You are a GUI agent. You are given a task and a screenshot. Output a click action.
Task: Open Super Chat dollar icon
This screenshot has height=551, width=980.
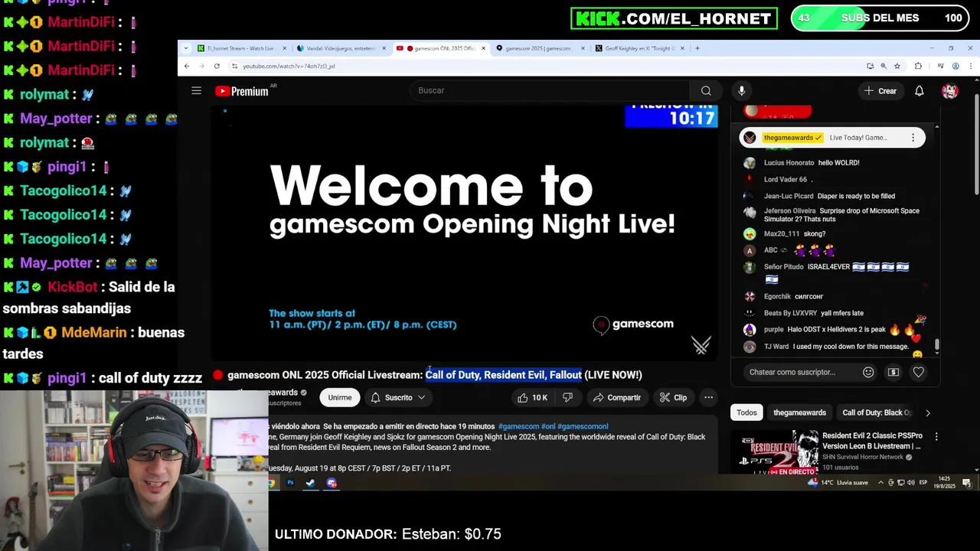(x=893, y=372)
